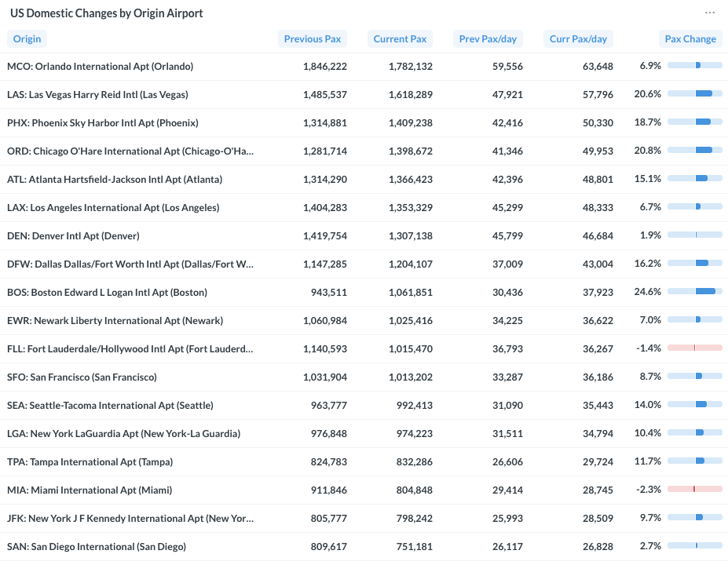Viewport: 728px width, 565px height.
Task: Click the MCO Orlando International origin cell
Action: pos(100,67)
